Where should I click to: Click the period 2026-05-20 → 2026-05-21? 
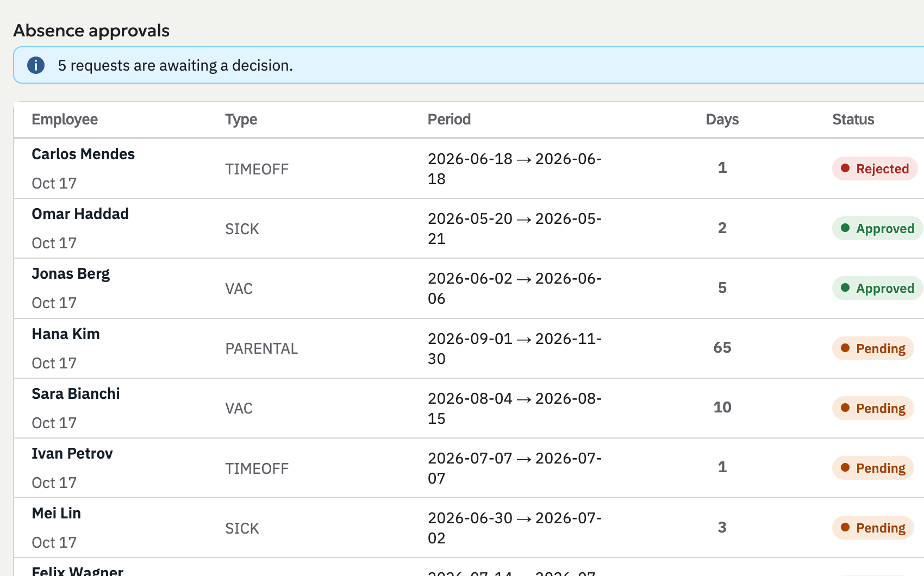pyautogui.click(x=515, y=228)
